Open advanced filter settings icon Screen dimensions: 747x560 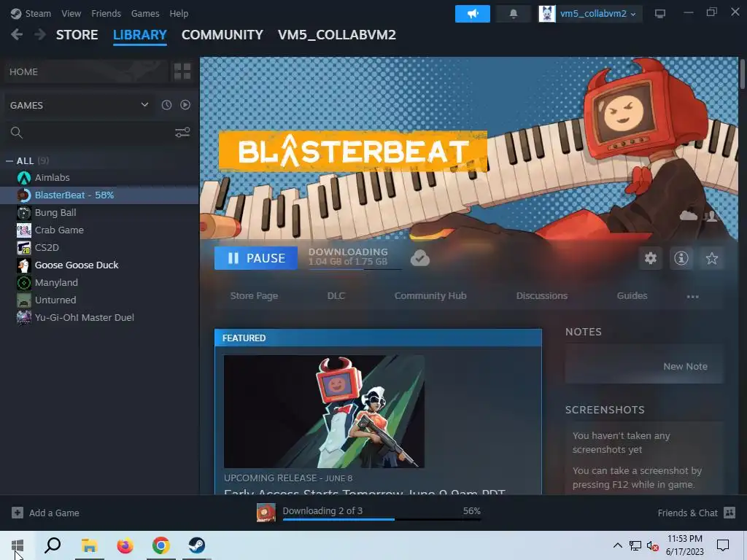tap(182, 133)
